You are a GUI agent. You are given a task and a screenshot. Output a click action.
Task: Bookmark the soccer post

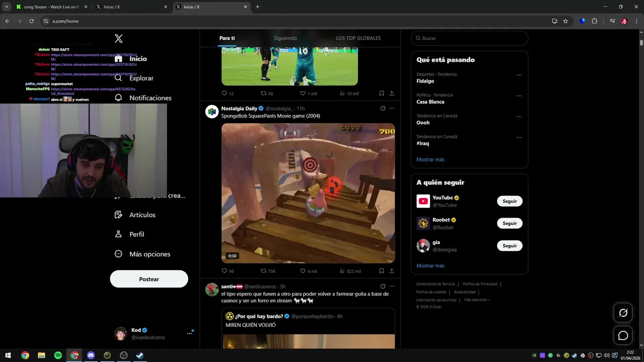(x=381, y=94)
